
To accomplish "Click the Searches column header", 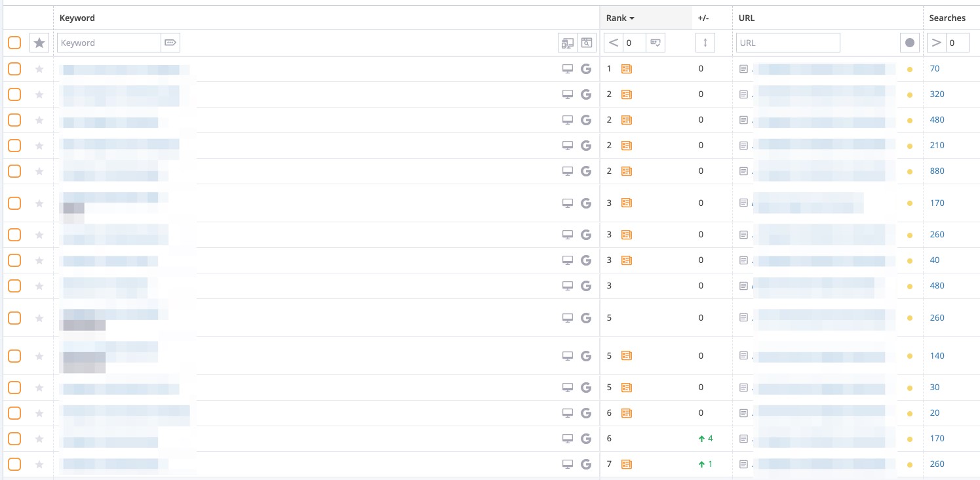I will click(x=947, y=18).
